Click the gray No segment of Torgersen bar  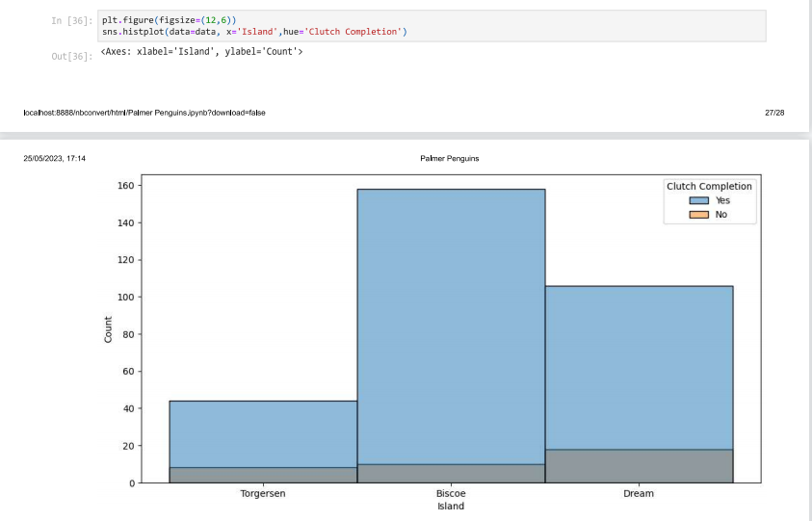tap(263, 475)
